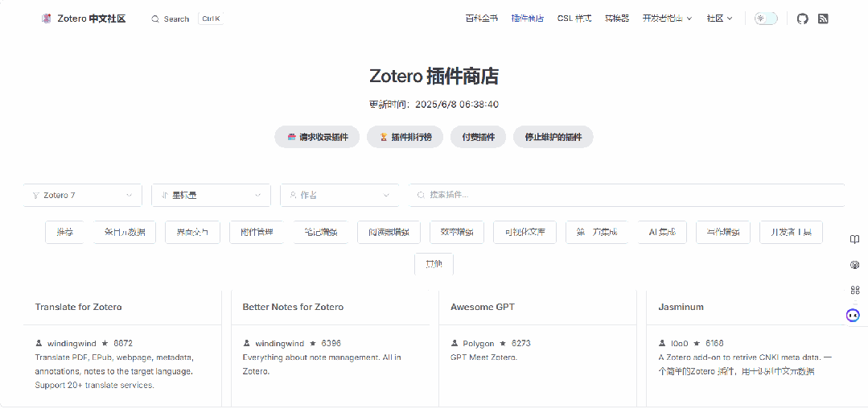Image resolution: width=868 pixels, height=409 pixels.
Task: Toggle the 条目元数据 category filter
Action: 125,232
